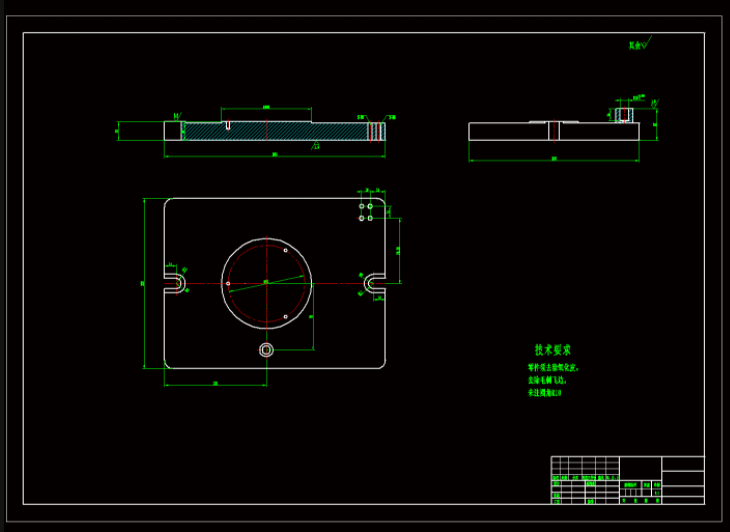730x532 pixels.
Task: Click roughness symbol beneath the section view
Action: pyautogui.click(x=316, y=145)
